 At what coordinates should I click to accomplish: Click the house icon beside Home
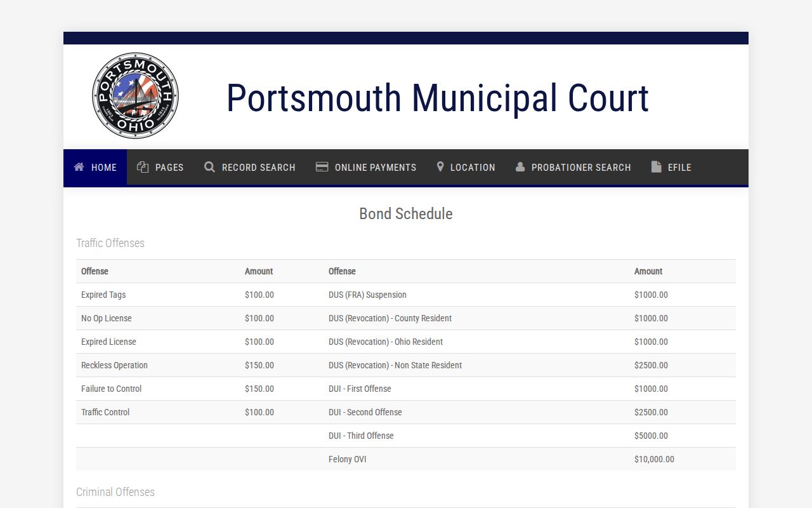(x=79, y=167)
